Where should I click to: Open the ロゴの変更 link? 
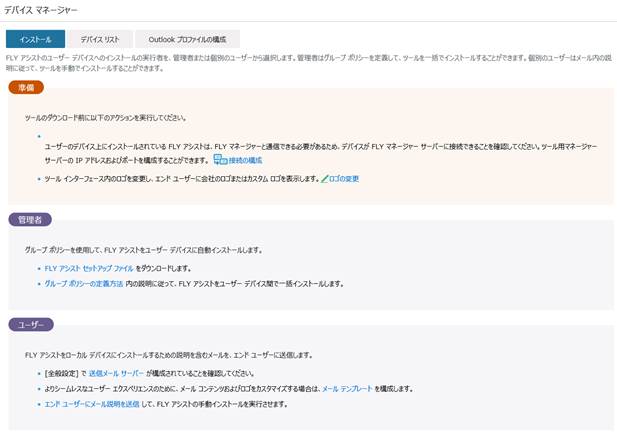pos(344,179)
